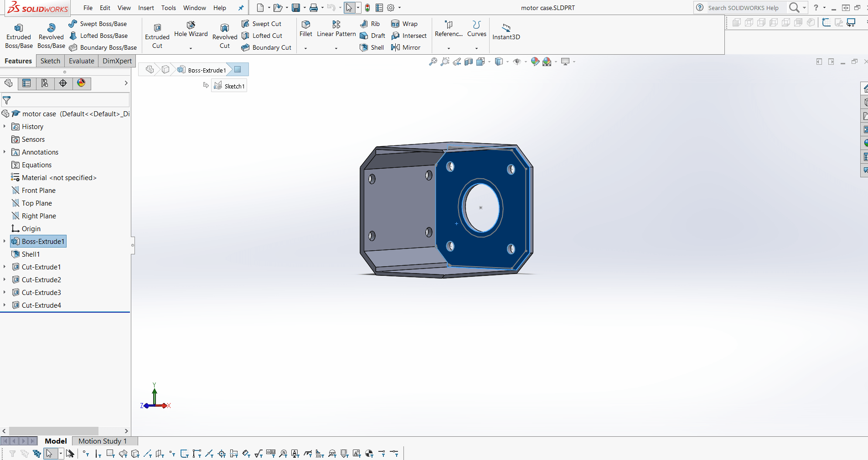Image resolution: width=868 pixels, height=460 pixels.
Task: Open the Edit Appearance color tool
Action: 535,62
